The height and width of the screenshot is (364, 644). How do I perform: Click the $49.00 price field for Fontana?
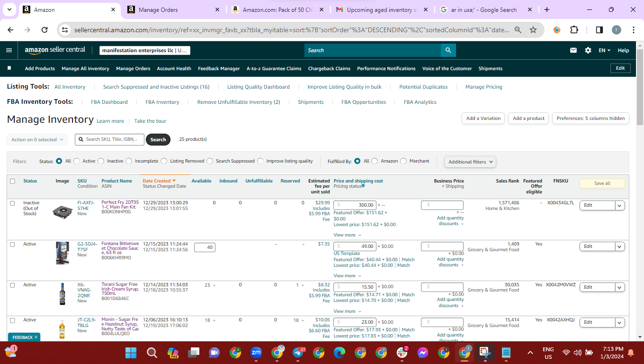pyautogui.click(x=355, y=246)
